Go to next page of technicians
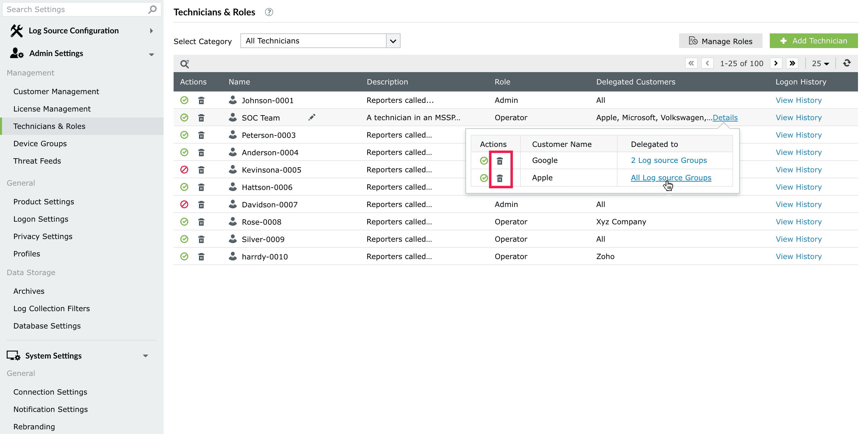 [x=776, y=63]
